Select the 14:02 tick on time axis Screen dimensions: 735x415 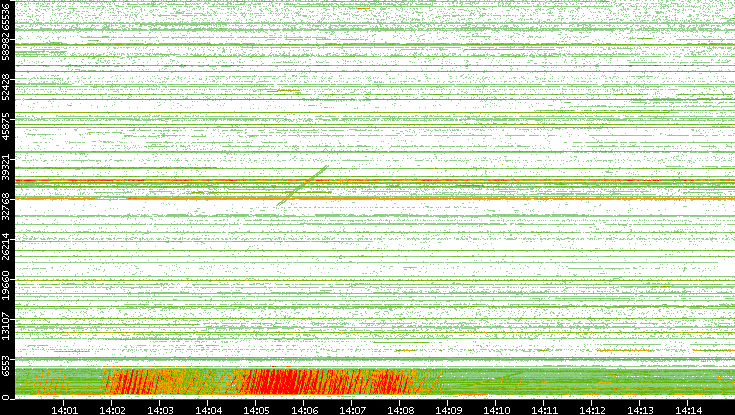[x=113, y=409]
